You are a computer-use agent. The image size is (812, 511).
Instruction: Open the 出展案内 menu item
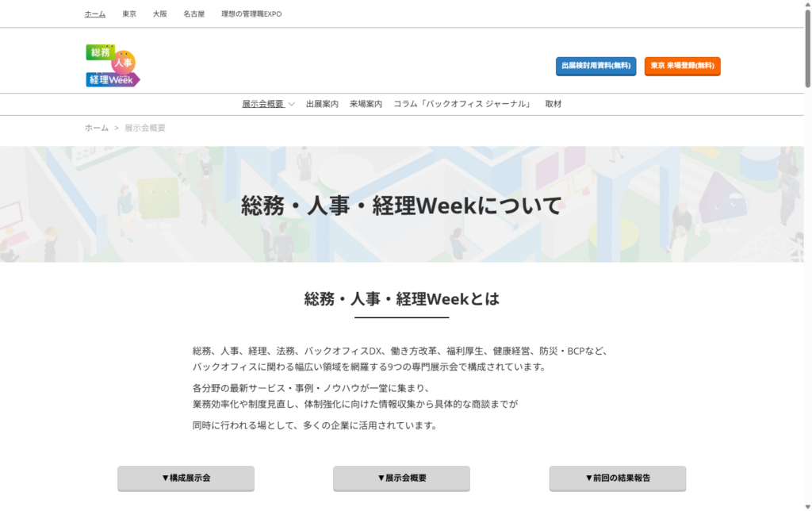[322, 104]
